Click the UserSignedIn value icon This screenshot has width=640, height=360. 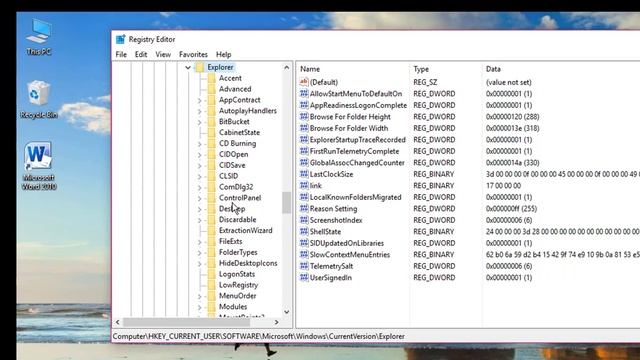click(x=304, y=278)
